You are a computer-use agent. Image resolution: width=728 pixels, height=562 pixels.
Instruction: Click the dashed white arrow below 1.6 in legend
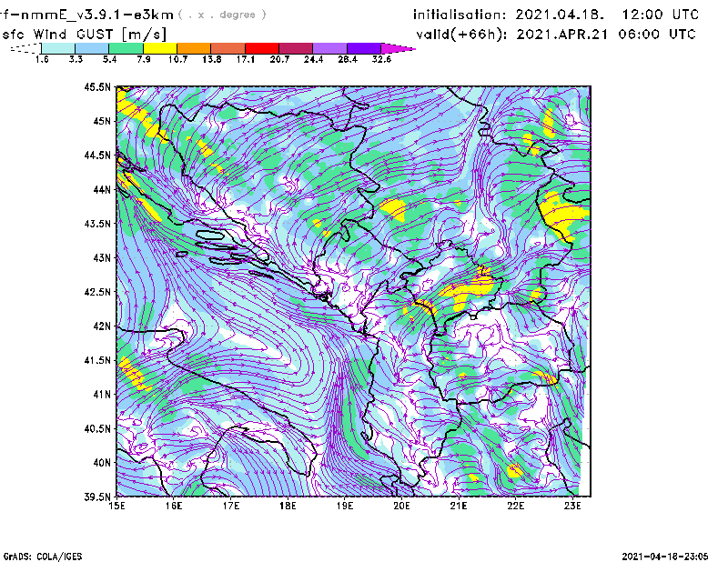[x=25, y=48]
